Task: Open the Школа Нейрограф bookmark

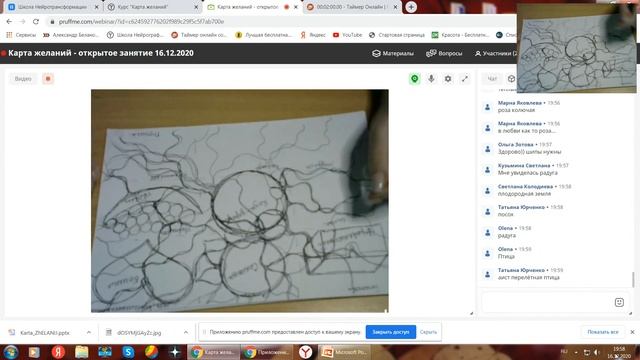Action: pos(135,35)
